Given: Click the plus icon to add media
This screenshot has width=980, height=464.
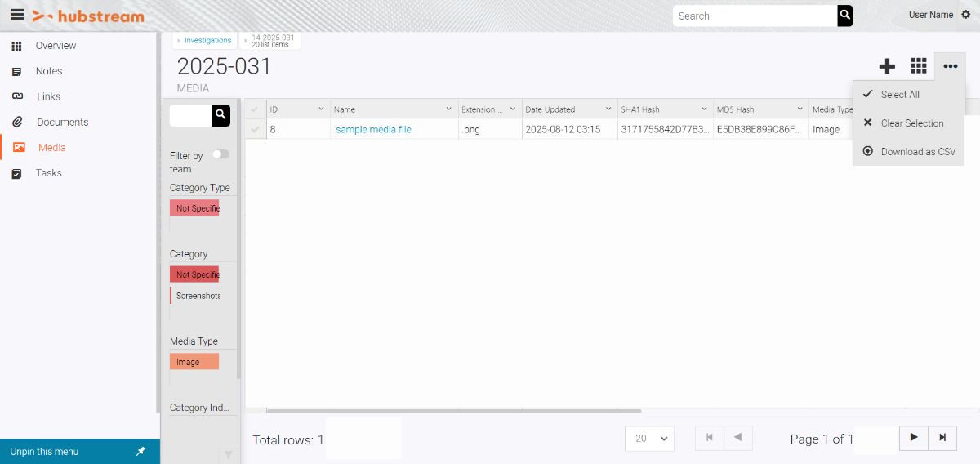Looking at the screenshot, I should (x=887, y=66).
